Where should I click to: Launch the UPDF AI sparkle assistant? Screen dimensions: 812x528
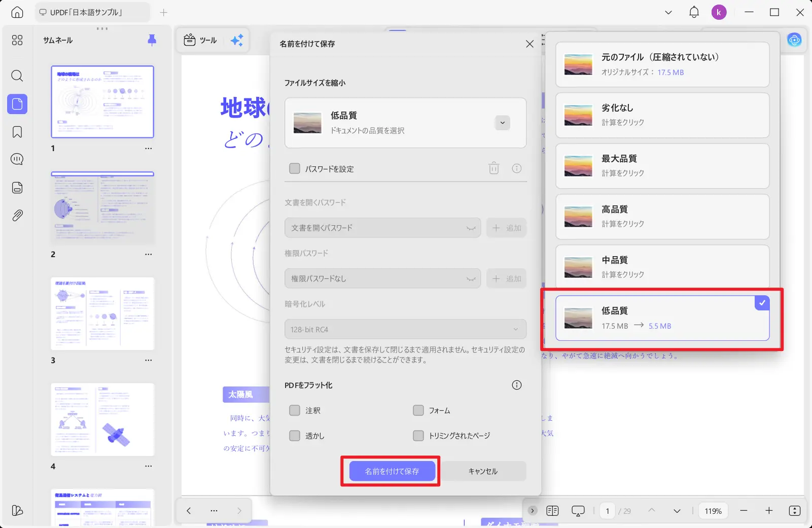237,40
